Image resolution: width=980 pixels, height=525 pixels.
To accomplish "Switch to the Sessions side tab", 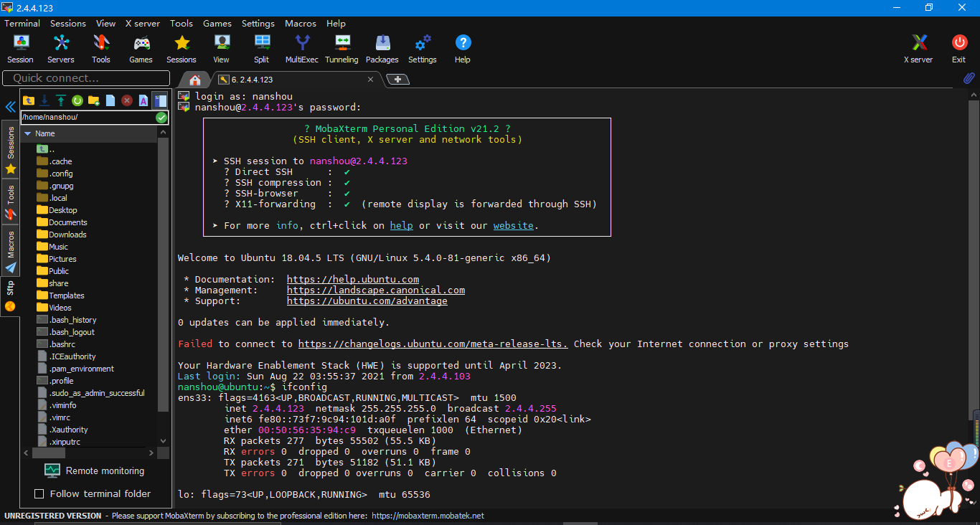I will [10, 149].
